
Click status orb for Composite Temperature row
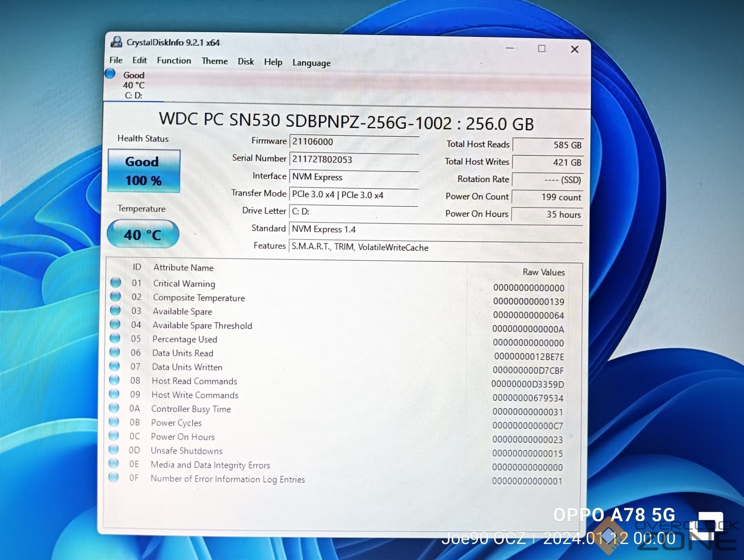click(x=115, y=296)
